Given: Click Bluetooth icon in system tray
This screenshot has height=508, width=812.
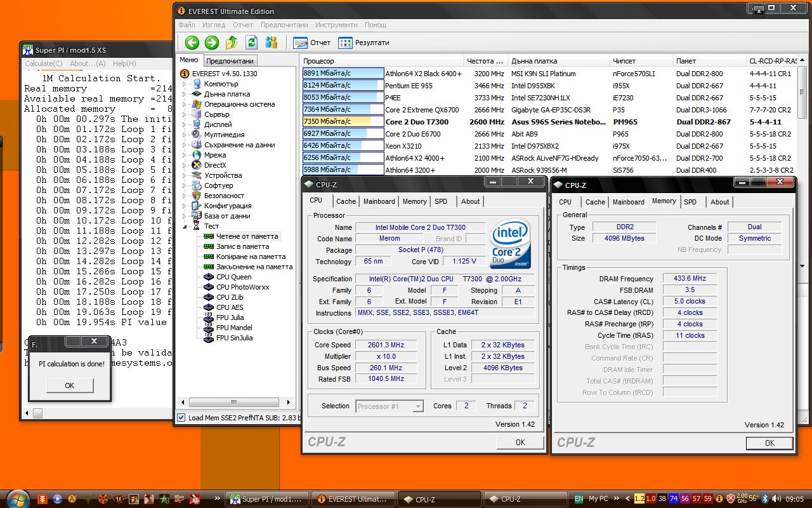Looking at the screenshot, I should pyautogui.click(x=765, y=499).
